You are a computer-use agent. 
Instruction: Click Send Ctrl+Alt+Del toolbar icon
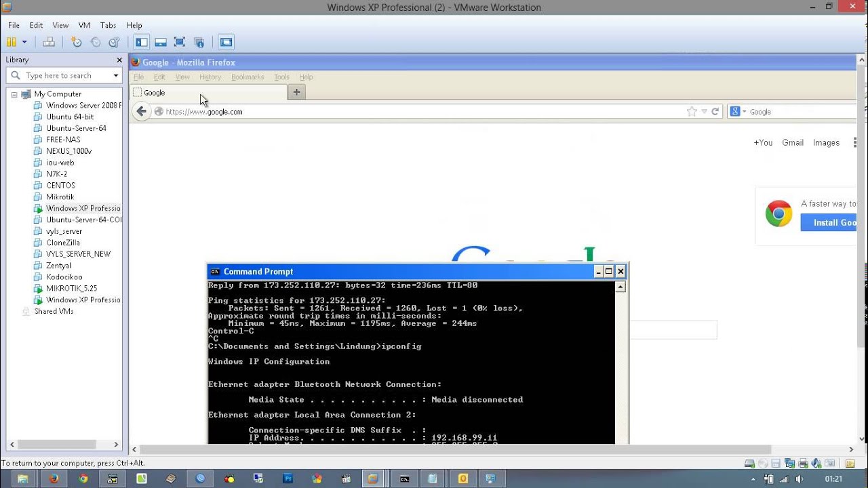click(49, 42)
